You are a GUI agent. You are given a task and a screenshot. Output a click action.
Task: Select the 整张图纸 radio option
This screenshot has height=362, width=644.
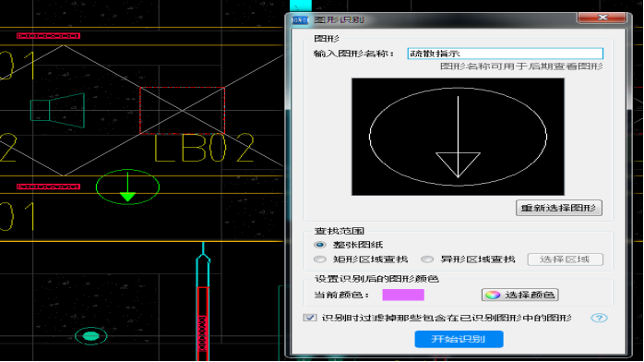(x=320, y=245)
